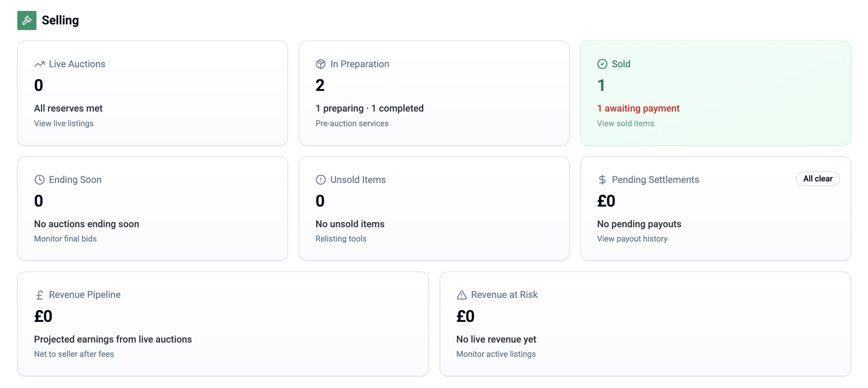
Task: Open the View live listings link
Action: [64, 124]
